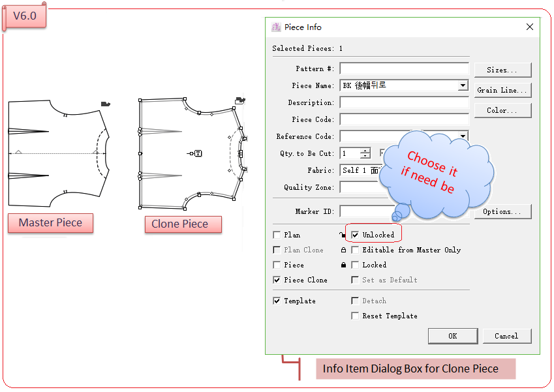Click the open padlock icon beside Unlocked
The width and height of the screenshot is (554, 392).
pyautogui.click(x=343, y=234)
